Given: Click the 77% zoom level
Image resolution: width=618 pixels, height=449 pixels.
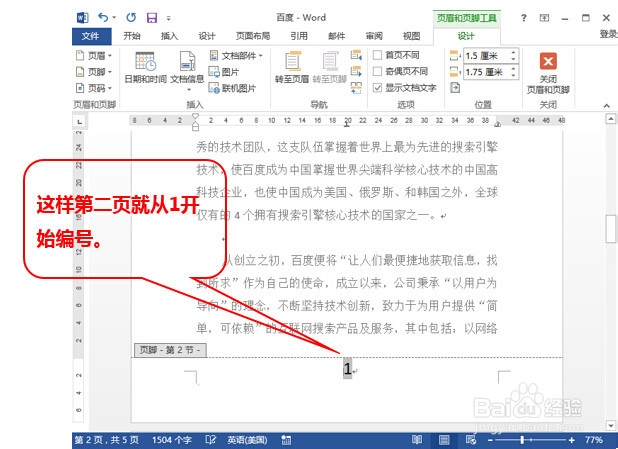Looking at the screenshot, I should click(594, 440).
